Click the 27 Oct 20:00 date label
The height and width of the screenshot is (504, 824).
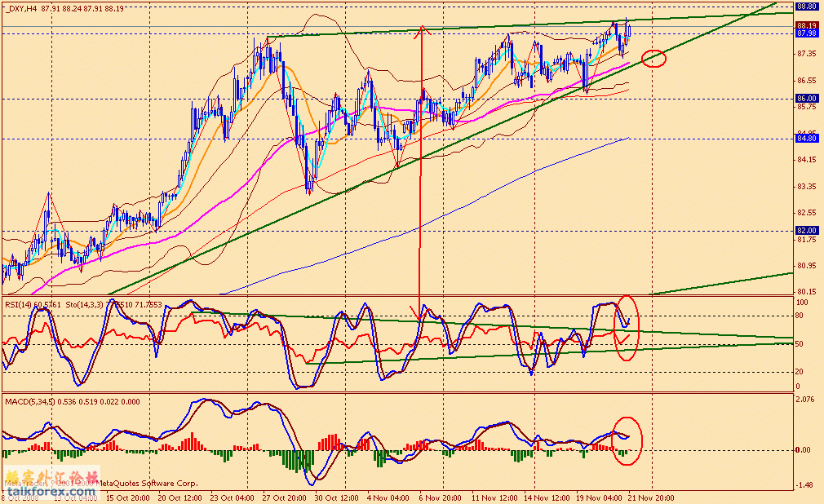click(x=284, y=497)
